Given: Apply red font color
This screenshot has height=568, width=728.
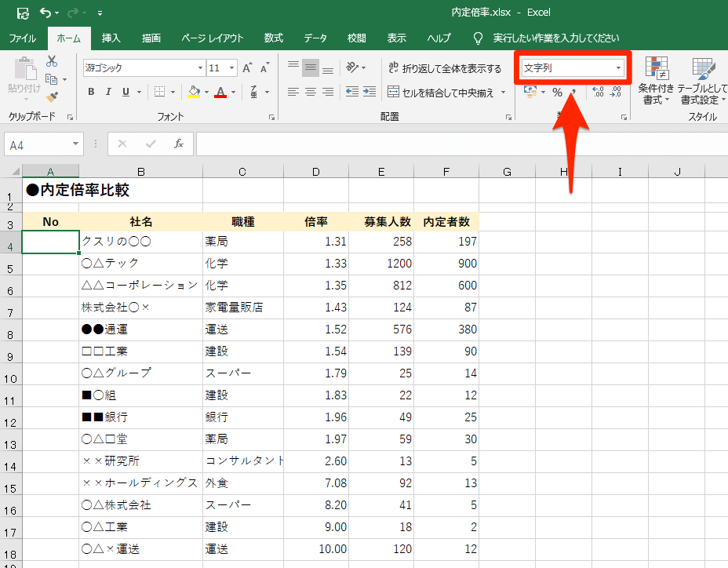Looking at the screenshot, I should coord(220,92).
